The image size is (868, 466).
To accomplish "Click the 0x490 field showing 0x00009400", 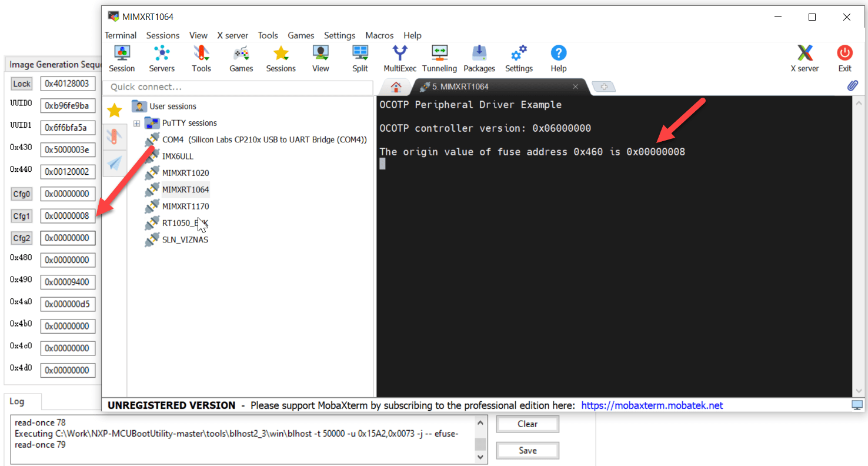I will [68, 282].
